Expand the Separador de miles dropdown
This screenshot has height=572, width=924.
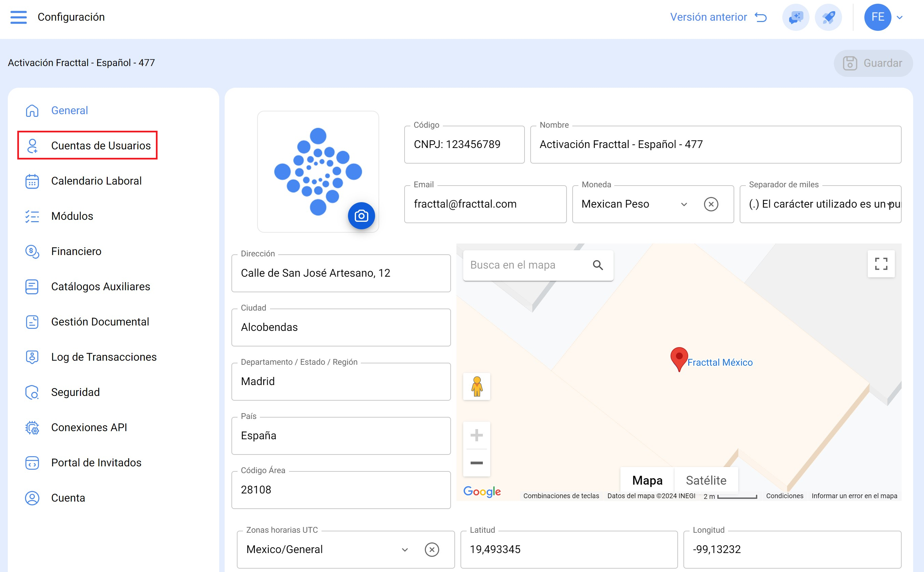(890, 204)
